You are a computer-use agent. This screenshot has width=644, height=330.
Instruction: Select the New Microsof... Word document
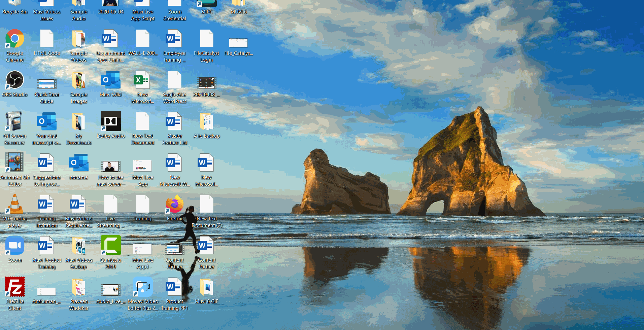click(x=207, y=170)
